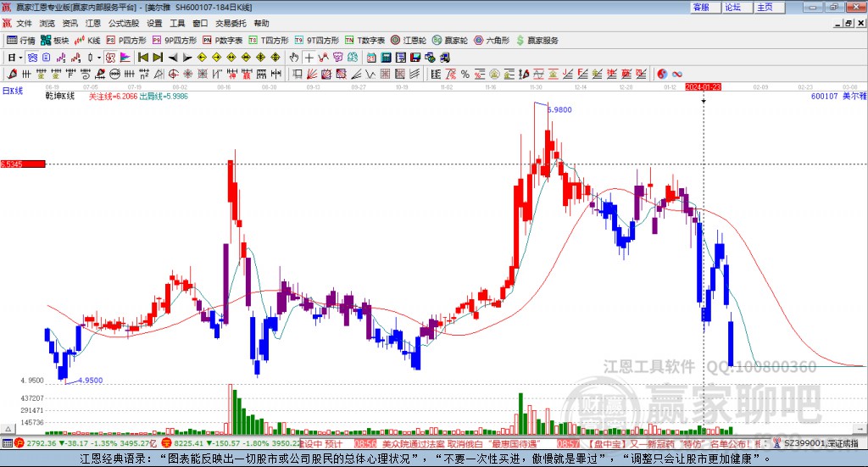The width and height of the screenshot is (868, 467).
Task: Open the calendar icon in toolbar
Action: [371, 58]
